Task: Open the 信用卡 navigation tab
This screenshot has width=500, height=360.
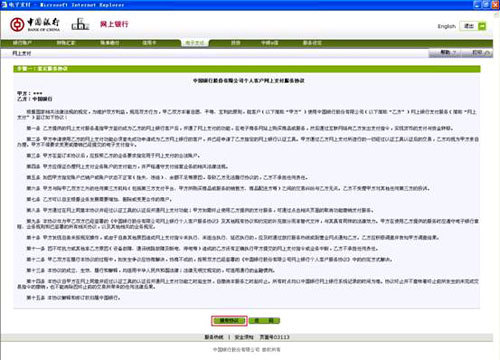Action: tap(149, 43)
